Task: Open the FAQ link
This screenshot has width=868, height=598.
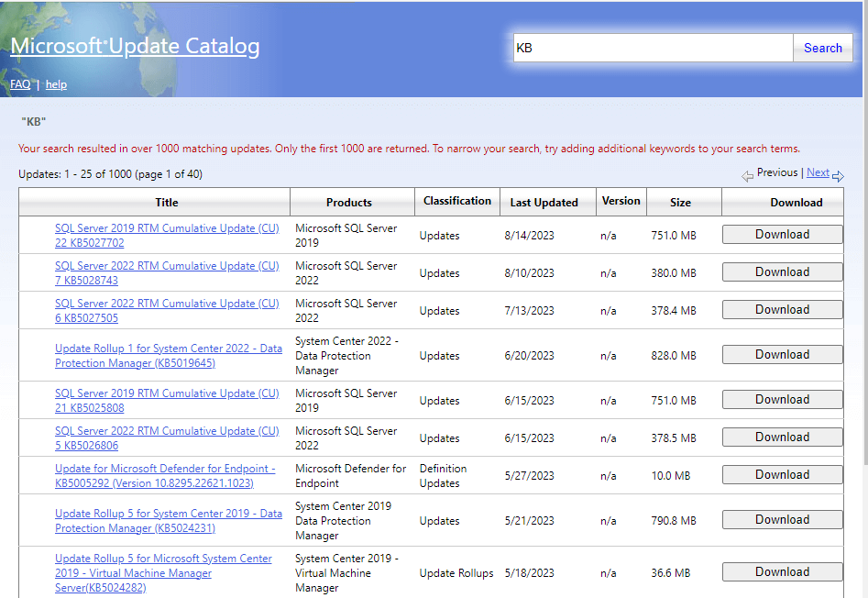Action: coord(20,84)
